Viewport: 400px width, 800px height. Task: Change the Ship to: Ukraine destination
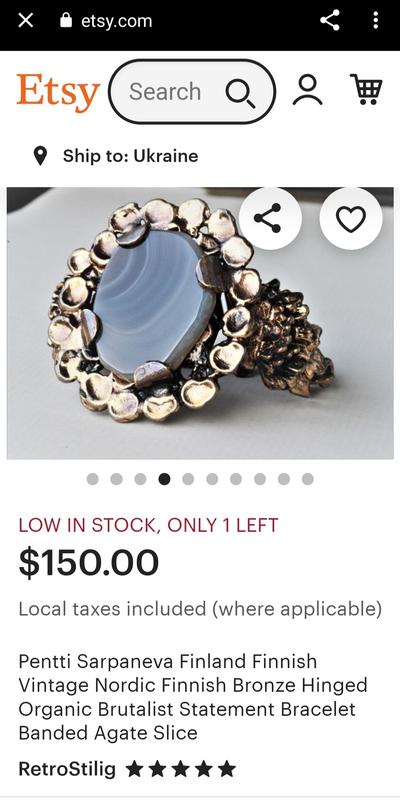(130, 156)
